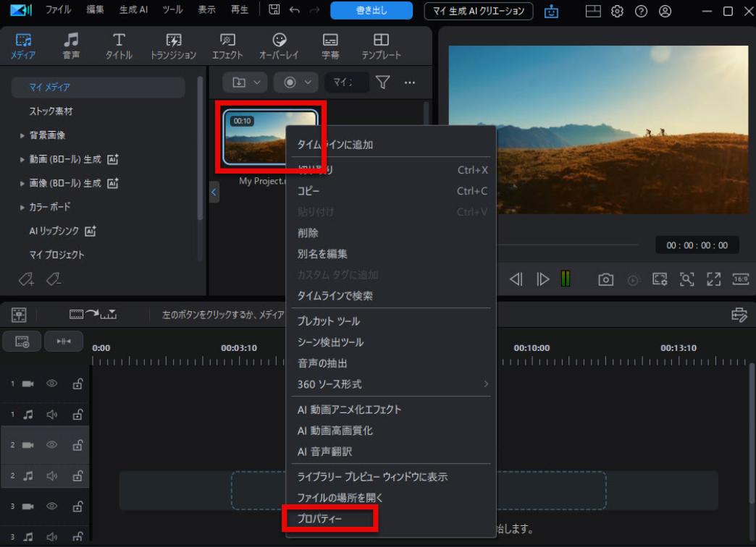Open the オーバーレイ room
756x547 pixels.
tap(278, 45)
